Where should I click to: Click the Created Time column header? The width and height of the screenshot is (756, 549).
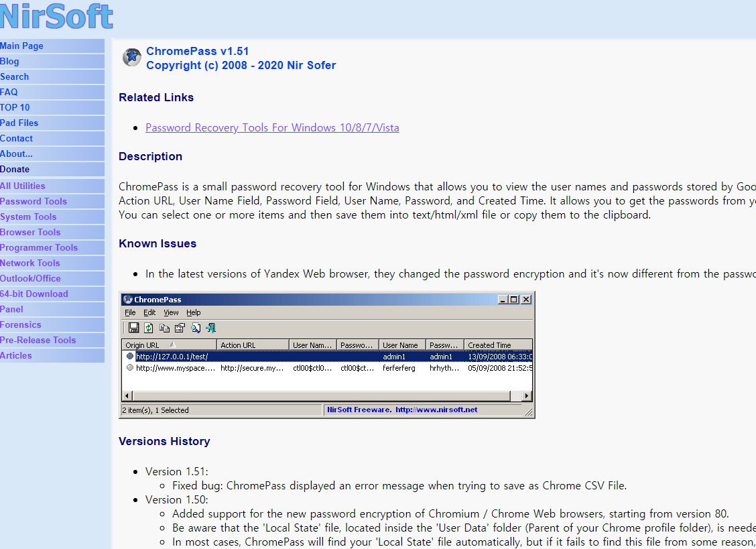(499, 345)
